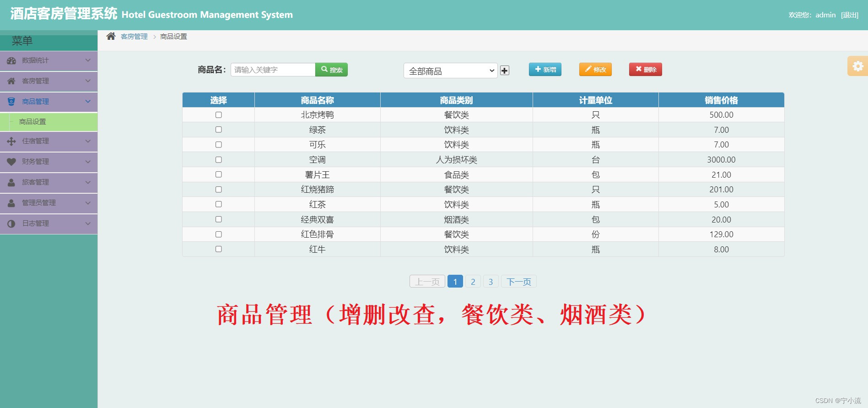Image resolution: width=868 pixels, height=408 pixels.
Task: Open the 管理员管理 menu item
Action: [49, 203]
